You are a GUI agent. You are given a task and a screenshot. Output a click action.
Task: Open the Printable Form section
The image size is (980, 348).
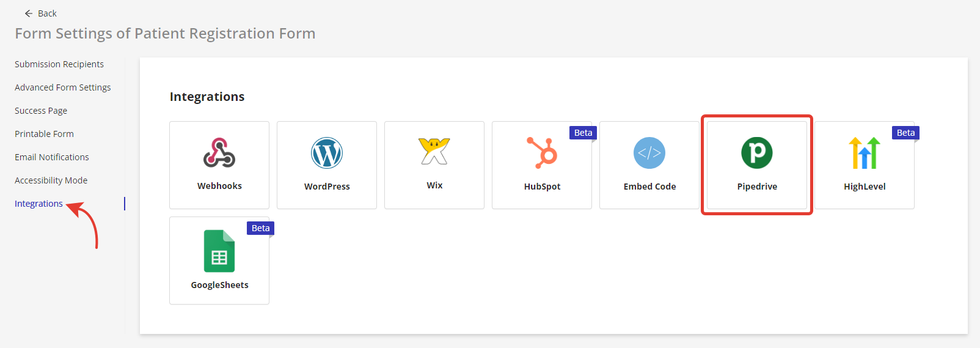pos(44,134)
